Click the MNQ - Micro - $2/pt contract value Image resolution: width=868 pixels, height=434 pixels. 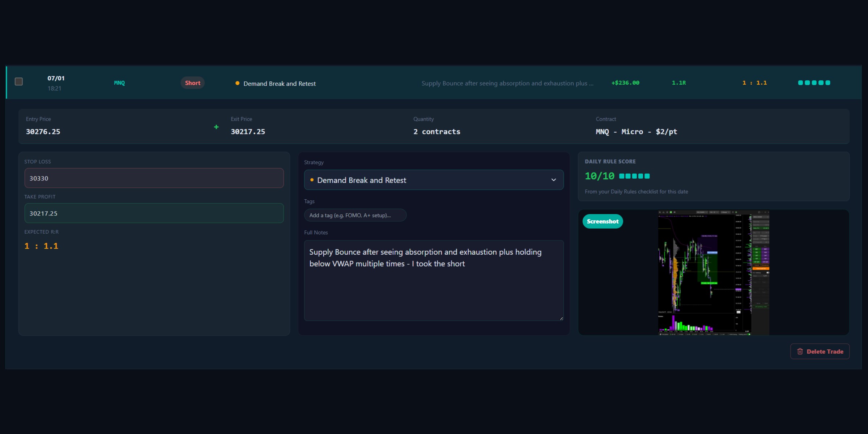[637, 132]
